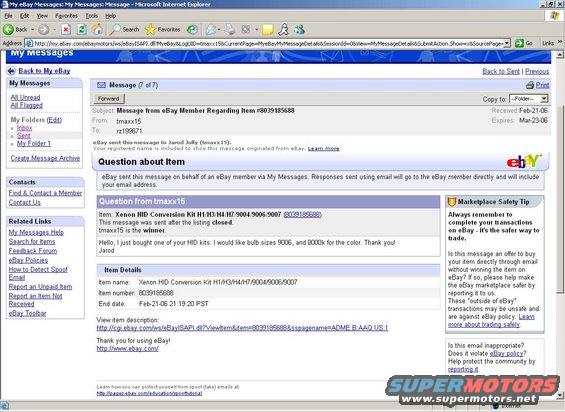565x412 pixels.
Task: Open the File menu
Action: (8, 16)
